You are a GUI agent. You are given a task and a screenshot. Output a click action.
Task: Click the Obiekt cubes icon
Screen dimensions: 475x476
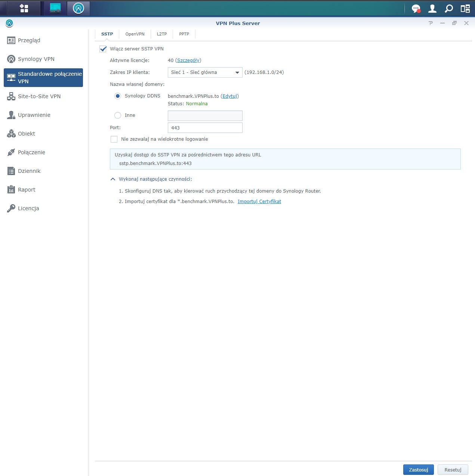click(11, 134)
